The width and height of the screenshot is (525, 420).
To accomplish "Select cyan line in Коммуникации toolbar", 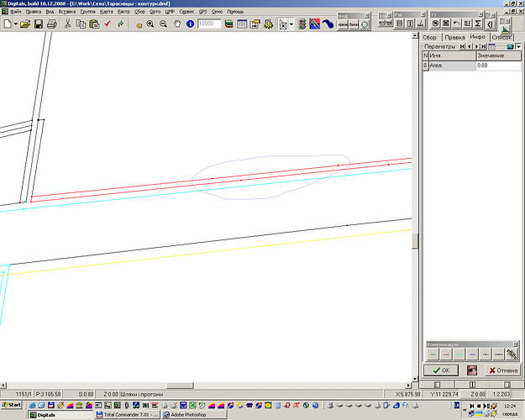I will 459,354.
